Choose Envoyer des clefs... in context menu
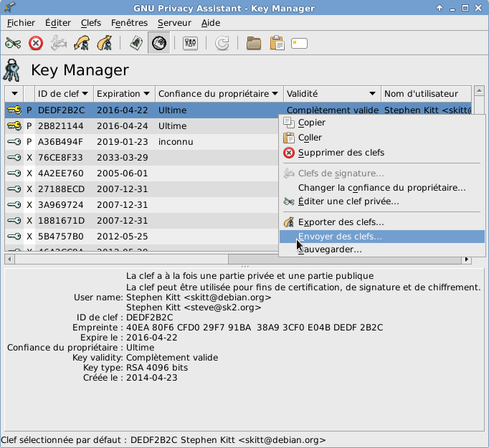 [340, 237]
